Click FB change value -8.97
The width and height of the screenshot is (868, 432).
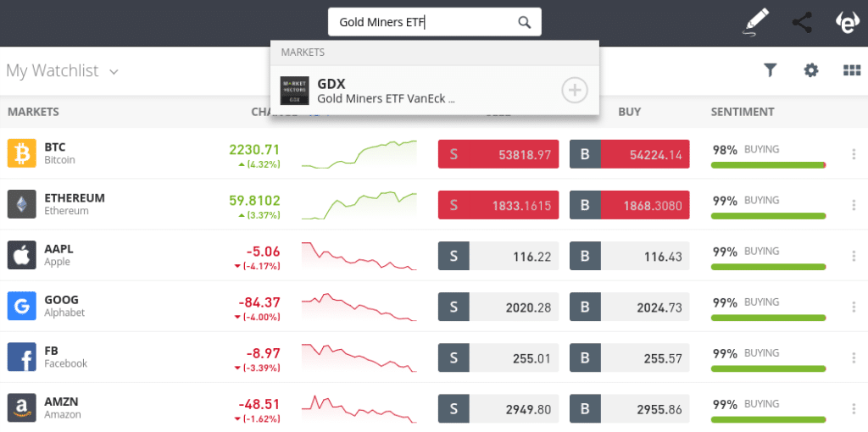point(263,353)
